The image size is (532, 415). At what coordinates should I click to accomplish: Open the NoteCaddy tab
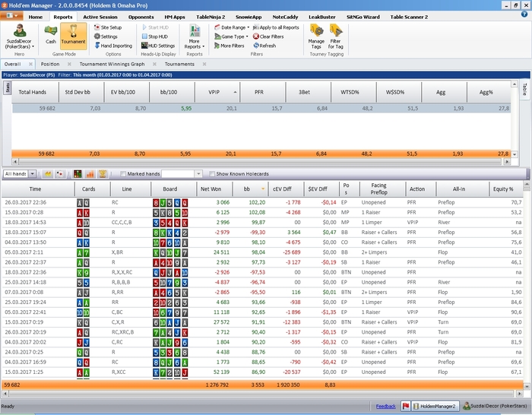tap(285, 17)
